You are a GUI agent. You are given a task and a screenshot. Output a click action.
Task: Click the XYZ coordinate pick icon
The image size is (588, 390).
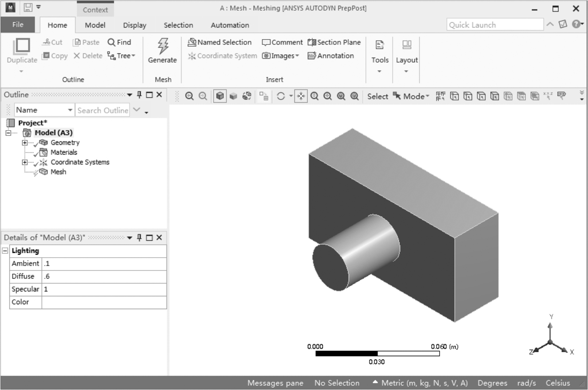pyautogui.click(x=549, y=96)
